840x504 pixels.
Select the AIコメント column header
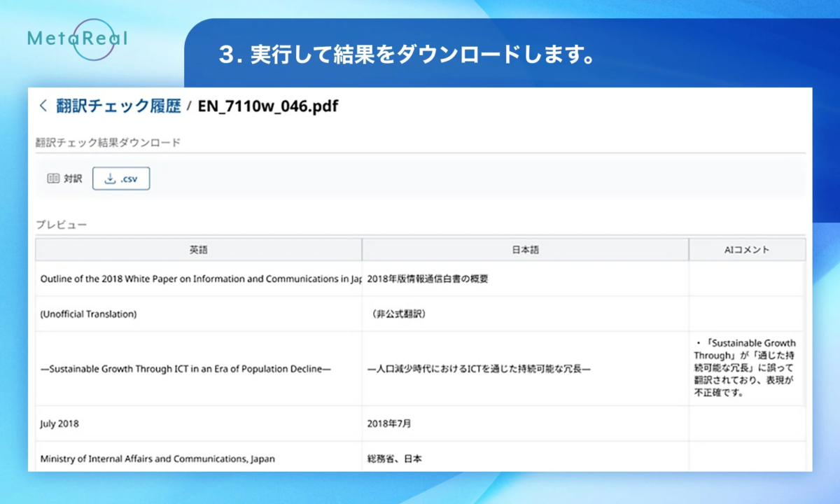click(x=747, y=249)
